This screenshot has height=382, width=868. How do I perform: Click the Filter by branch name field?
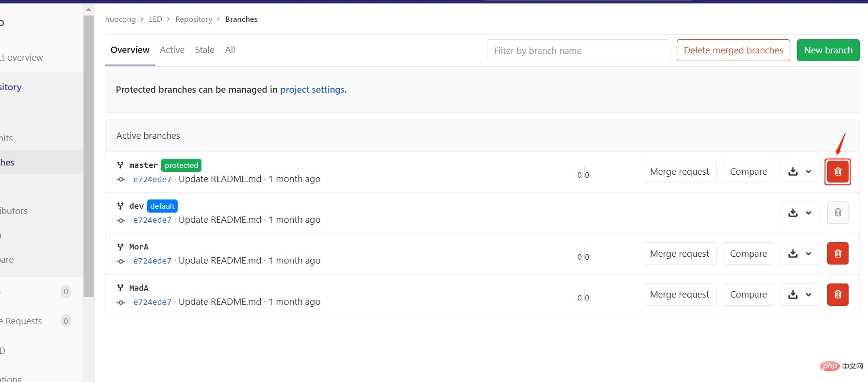578,50
